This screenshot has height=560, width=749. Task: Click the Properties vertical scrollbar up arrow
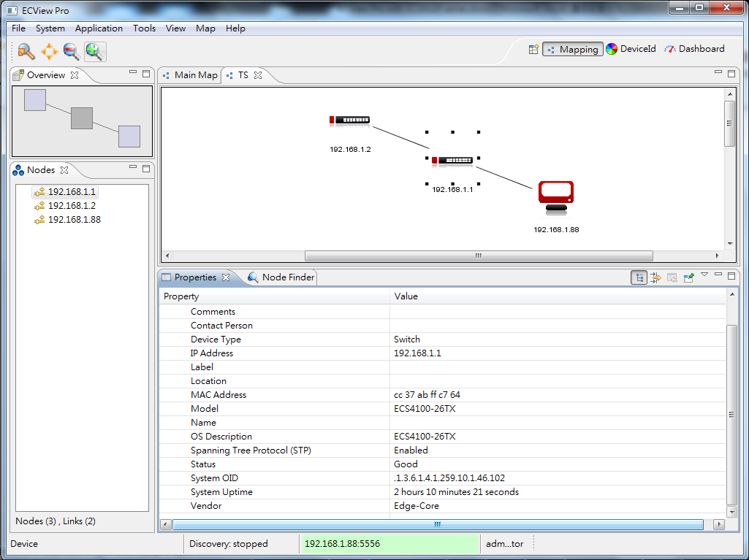731,294
